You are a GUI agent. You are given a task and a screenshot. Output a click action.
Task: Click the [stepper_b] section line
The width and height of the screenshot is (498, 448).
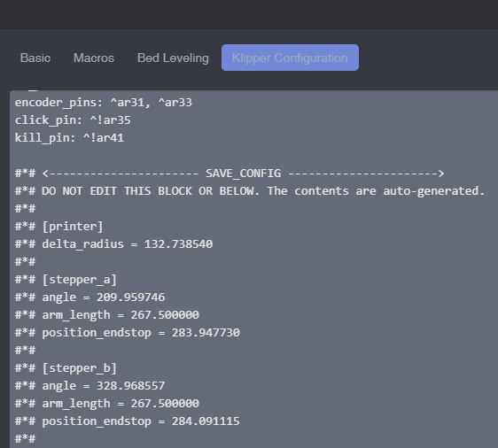point(66,368)
